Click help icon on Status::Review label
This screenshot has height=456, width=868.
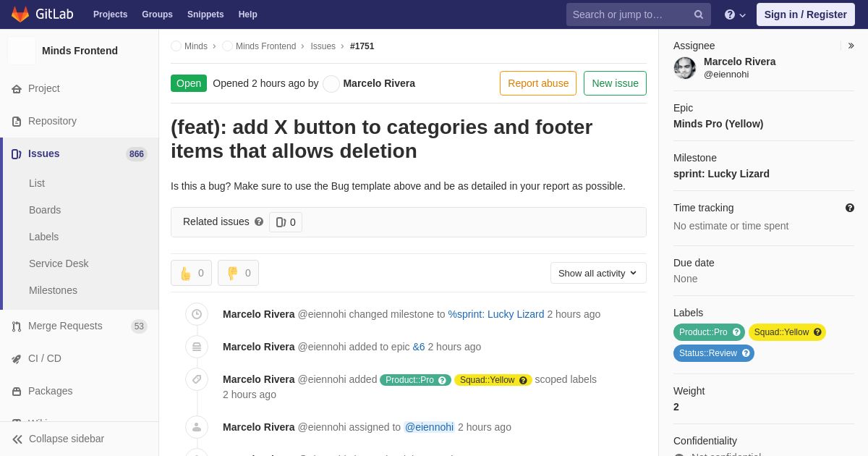pos(746,353)
